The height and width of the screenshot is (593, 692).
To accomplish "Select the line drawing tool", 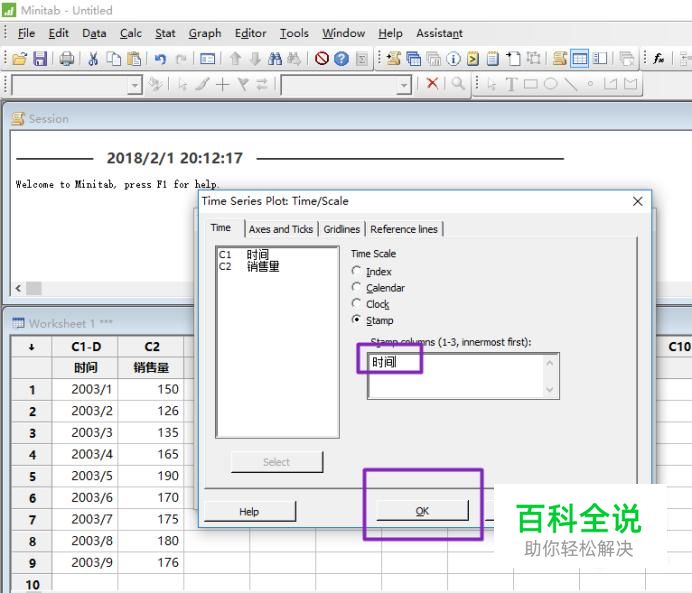I will (570, 84).
